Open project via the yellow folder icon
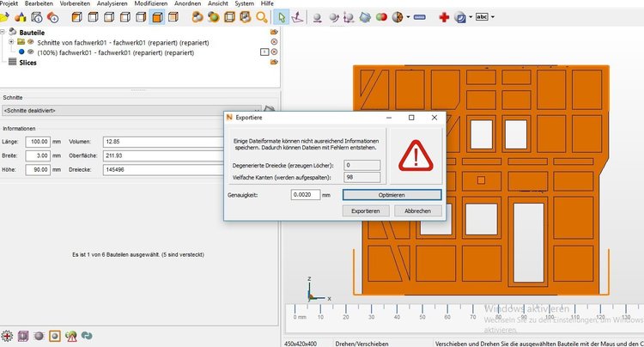 [x=3, y=17]
